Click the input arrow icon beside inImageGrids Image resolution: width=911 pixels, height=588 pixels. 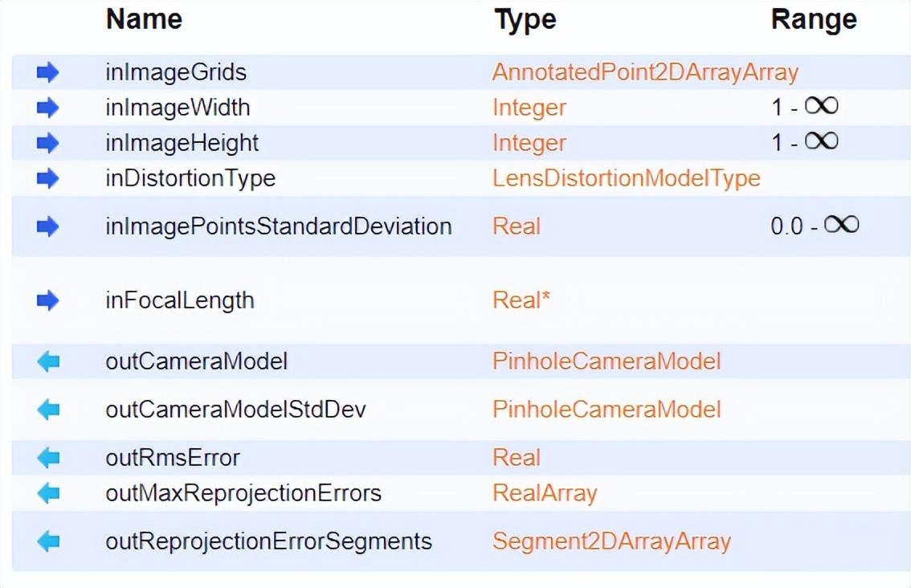48,72
